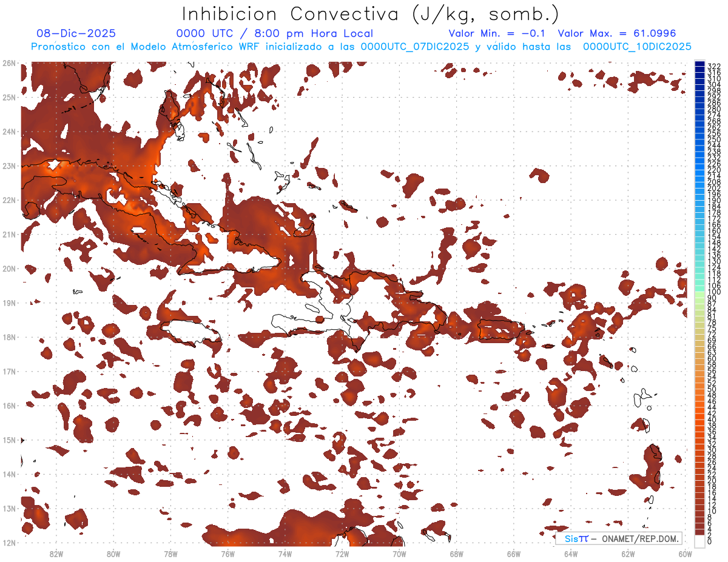Click the colorbar value 322
This screenshot has width=728, height=562.
(x=714, y=66)
